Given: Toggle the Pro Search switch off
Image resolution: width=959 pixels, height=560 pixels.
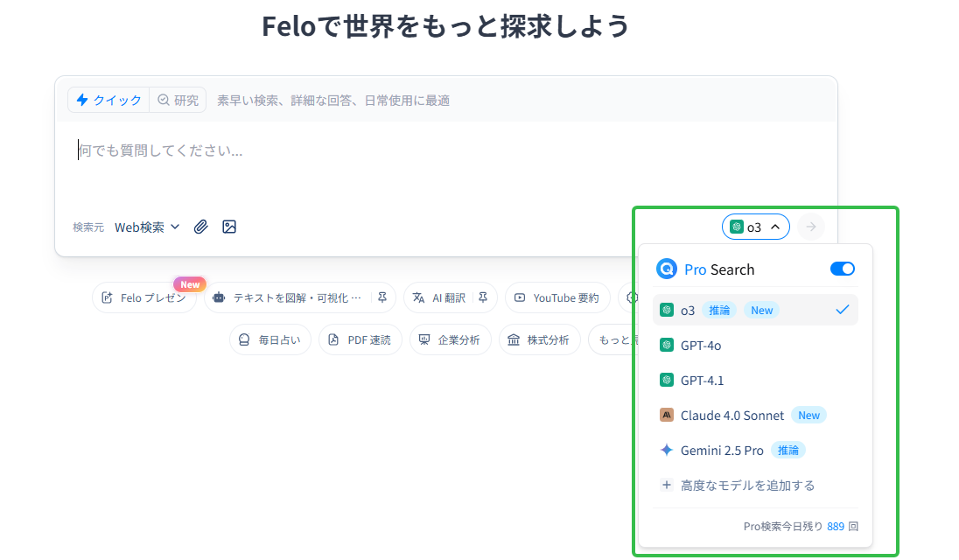Looking at the screenshot, I should (x=842, y=269).
